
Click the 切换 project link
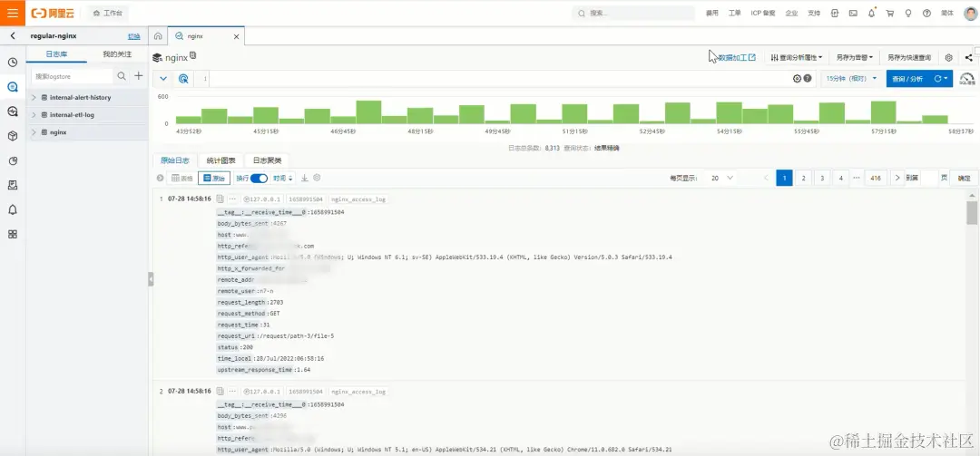(133, 36)
